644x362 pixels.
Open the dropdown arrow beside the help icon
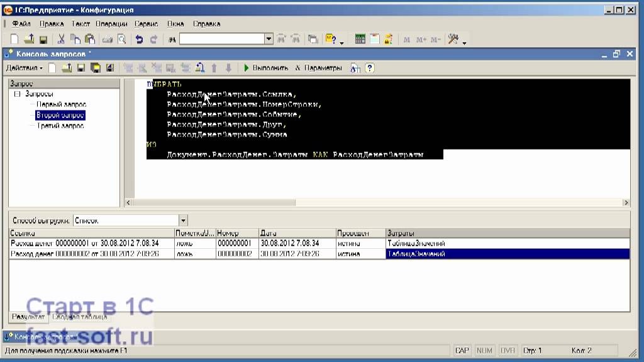[x=341, y=42]
